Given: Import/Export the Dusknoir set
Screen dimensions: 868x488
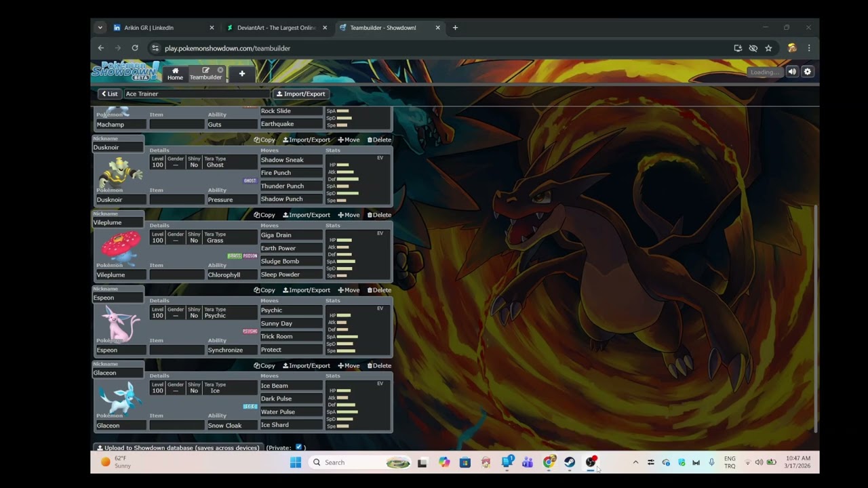Looking at the screenshot, I should [306, 140].
